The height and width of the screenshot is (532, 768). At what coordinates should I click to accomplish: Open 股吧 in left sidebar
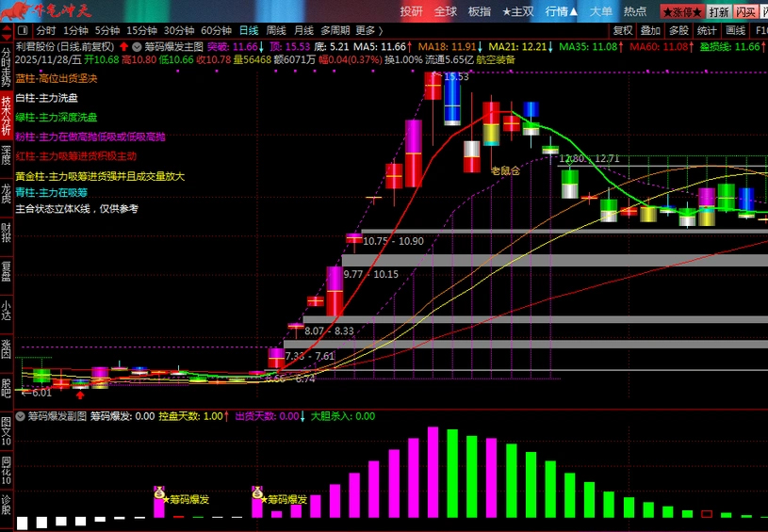[x=6, y=388]
